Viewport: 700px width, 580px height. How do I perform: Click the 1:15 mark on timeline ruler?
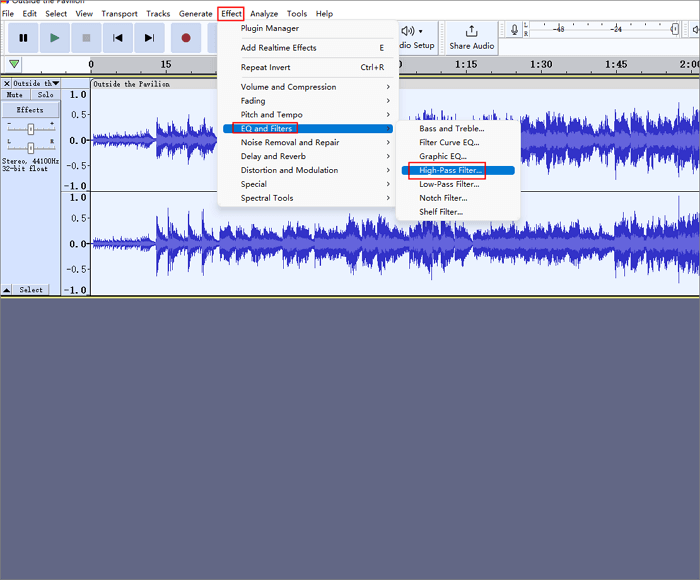(x=466, y=65)
